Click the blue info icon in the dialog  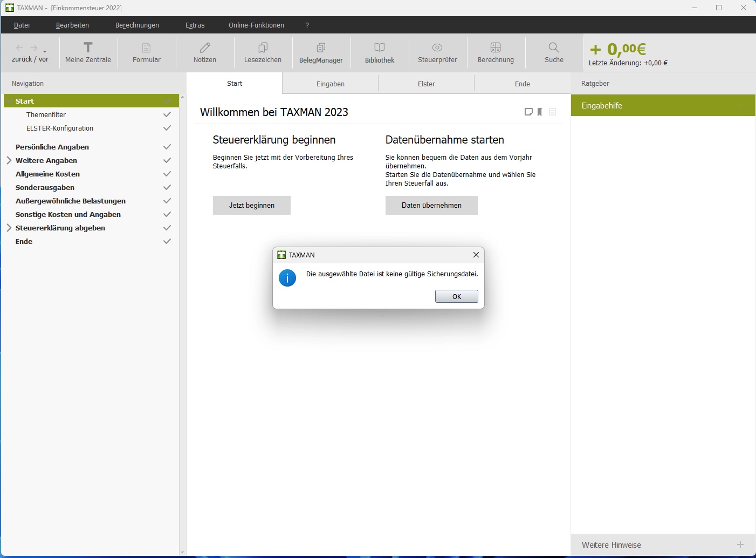287,278
